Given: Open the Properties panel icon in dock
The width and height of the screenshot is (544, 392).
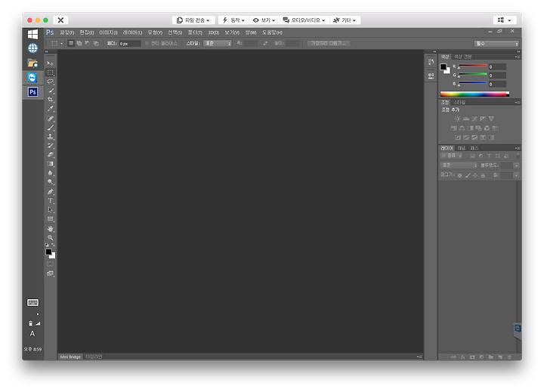Looking at the screenshot, I should [x=431, y=76].
